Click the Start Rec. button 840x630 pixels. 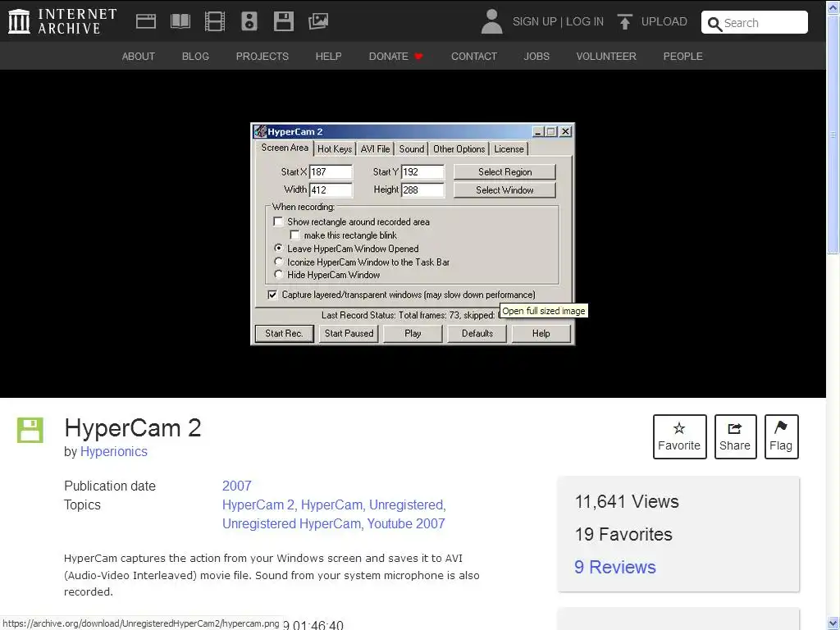[x=284, y=333]
